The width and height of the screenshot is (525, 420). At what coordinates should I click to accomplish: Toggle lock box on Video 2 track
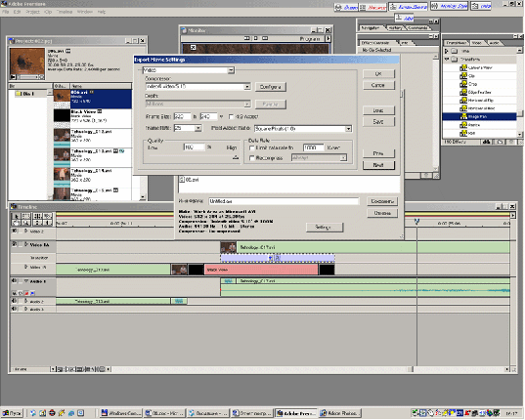pos(21,231)
